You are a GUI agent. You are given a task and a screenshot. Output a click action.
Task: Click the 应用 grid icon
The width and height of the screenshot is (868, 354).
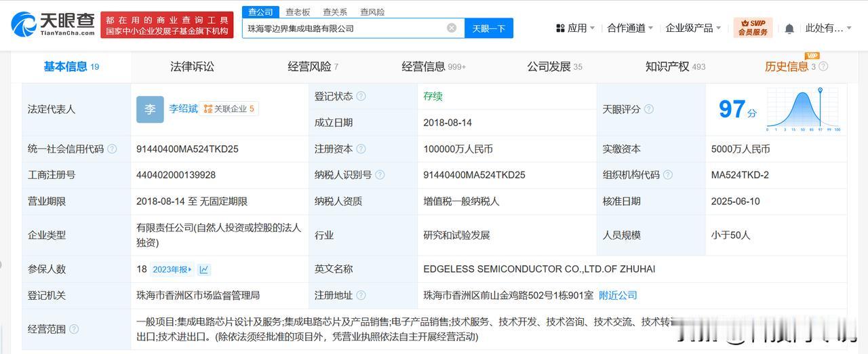pyautogui.click(x=560, y=28)
